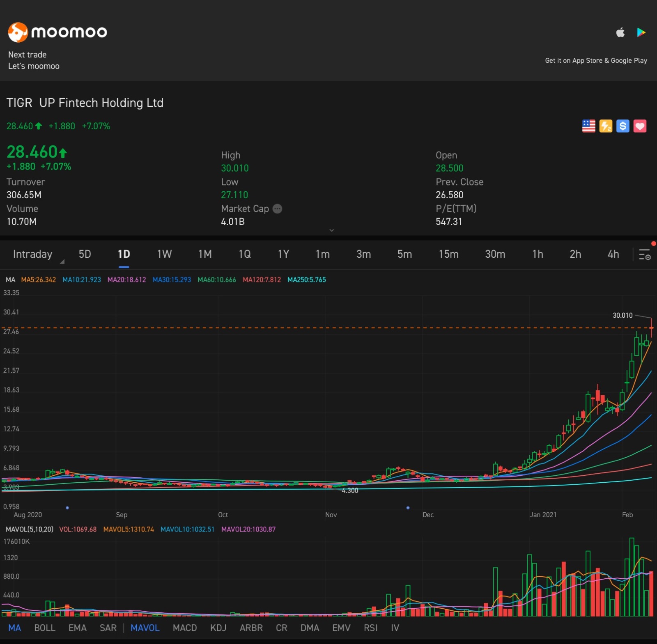Select the 4h interval

pos(613,254)
